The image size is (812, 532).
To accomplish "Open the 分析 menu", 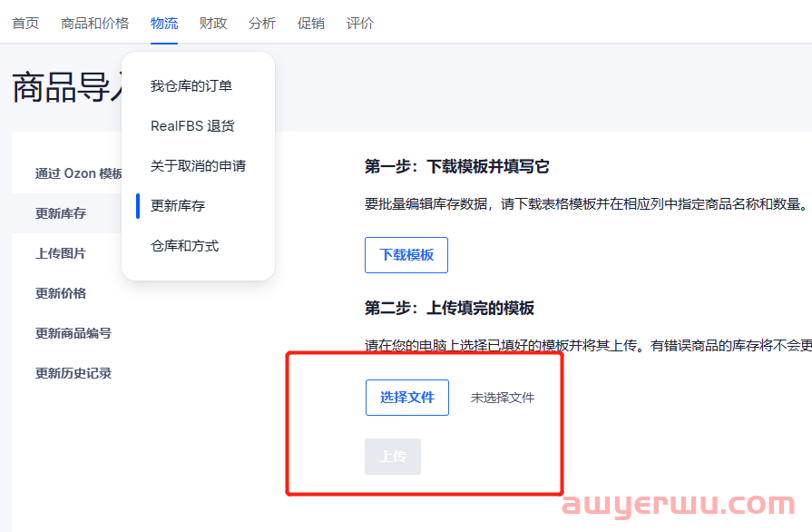I will coord(262,24).
